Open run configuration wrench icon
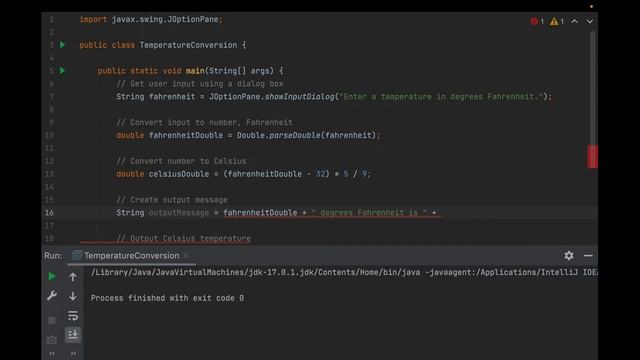640x360 pixels. pyautogui.click(x=52, y=296)
